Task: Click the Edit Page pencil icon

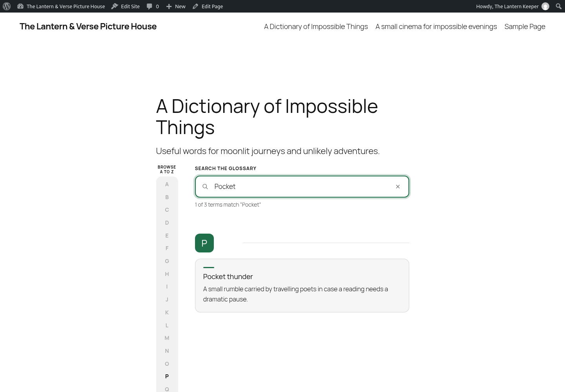Action: (x=195, y=6)
